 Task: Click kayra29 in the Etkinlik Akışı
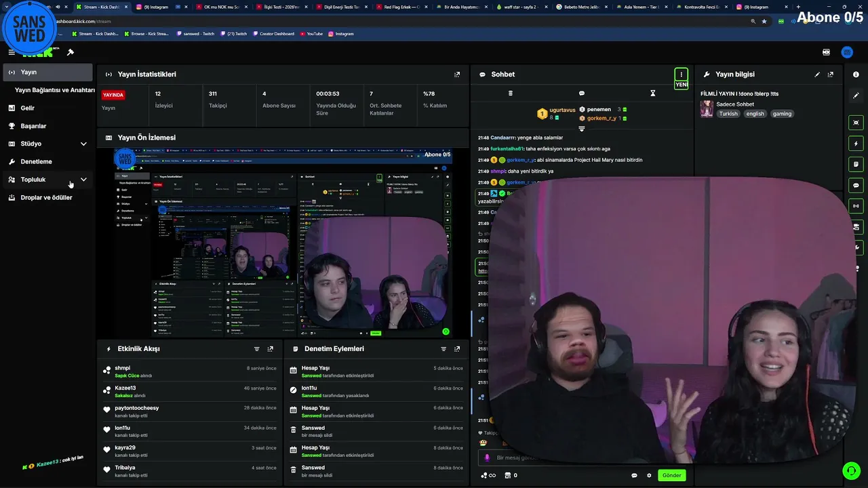coord(125,447)
